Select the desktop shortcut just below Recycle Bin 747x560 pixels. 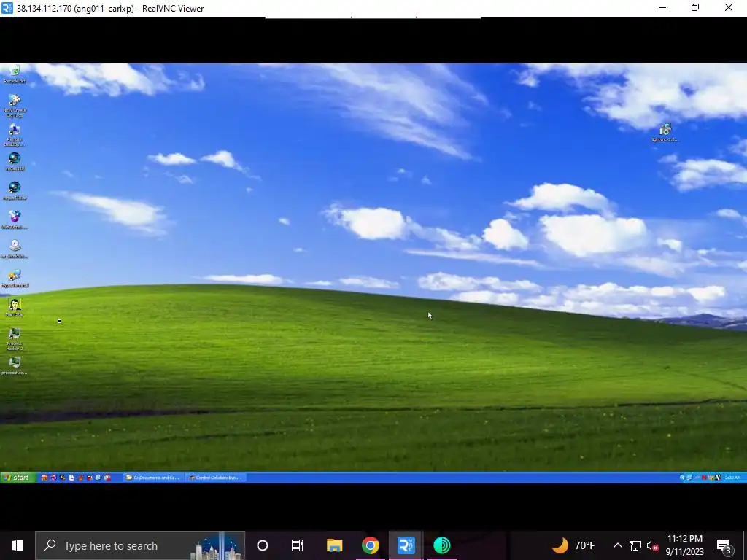coord(15,106)
